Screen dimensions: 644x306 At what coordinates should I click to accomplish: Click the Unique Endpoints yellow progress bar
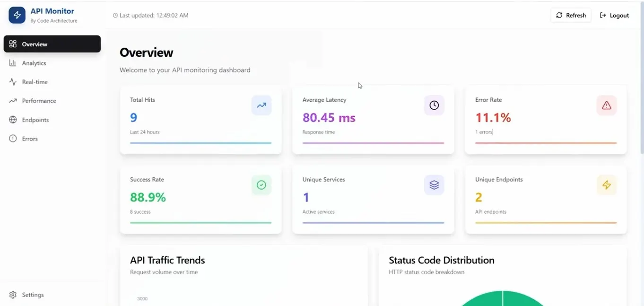(546, 222)
